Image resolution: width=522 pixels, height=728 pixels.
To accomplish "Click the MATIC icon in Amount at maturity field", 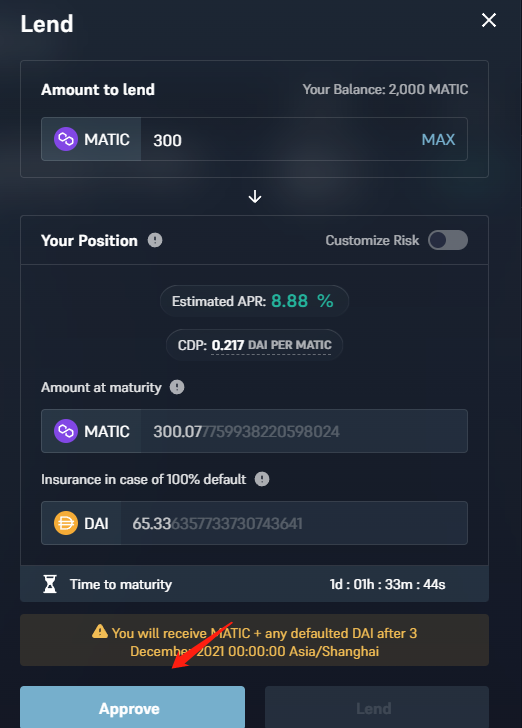I will coord(66,431).
